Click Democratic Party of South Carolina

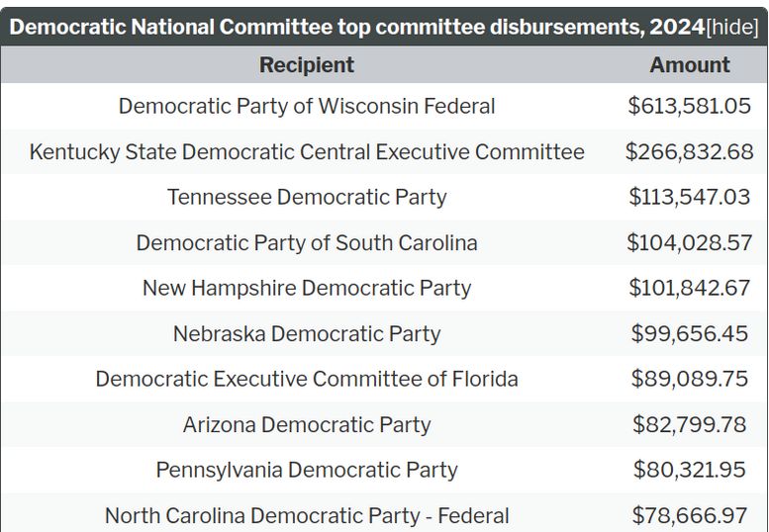[x=307, y=242]
